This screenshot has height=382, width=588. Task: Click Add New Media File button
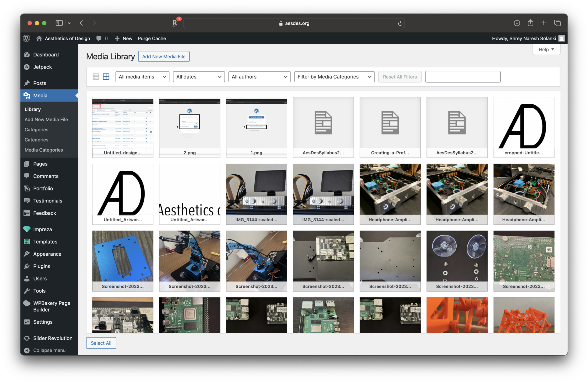[x=164, y=56]
